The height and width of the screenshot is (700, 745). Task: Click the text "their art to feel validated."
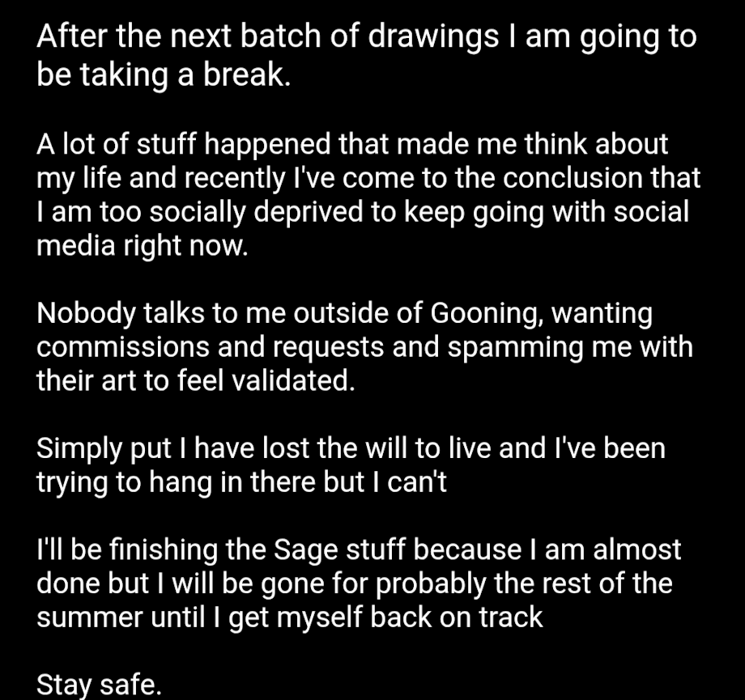pos(196,381)
